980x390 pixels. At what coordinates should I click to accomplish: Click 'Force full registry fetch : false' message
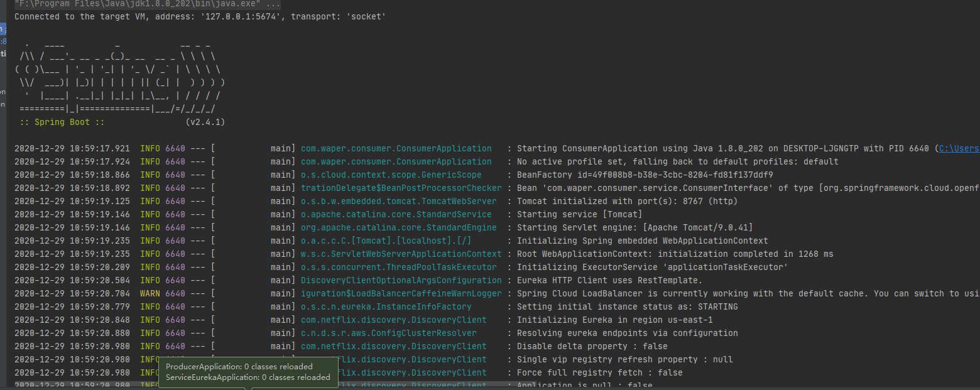599,373
